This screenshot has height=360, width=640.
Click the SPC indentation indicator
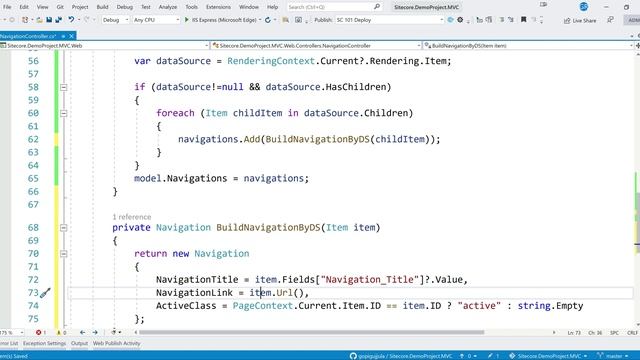[614, 333]
